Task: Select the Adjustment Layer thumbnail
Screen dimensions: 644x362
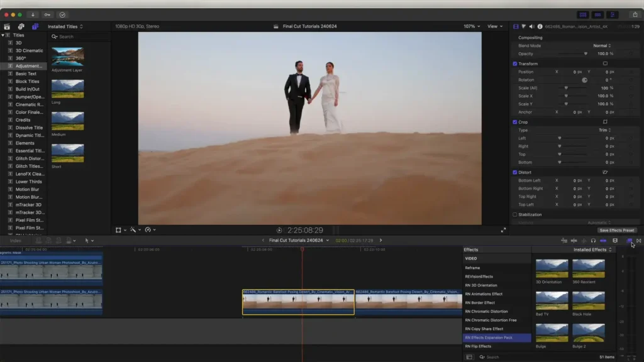Action: pyautogui.click(x=68, y=57)
